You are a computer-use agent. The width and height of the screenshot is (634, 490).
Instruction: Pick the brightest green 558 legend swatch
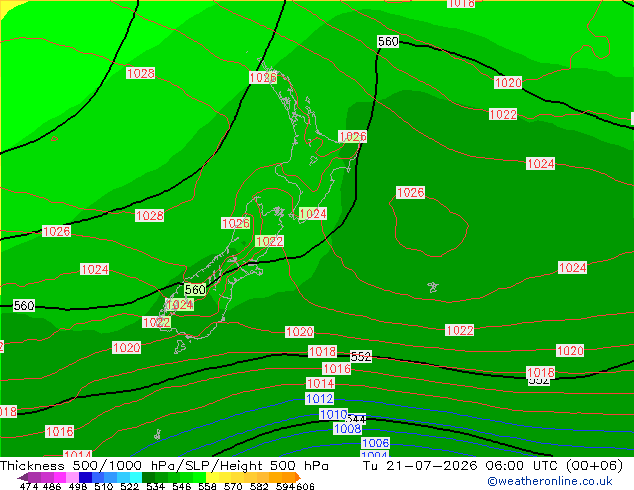[x=199, y=477]
